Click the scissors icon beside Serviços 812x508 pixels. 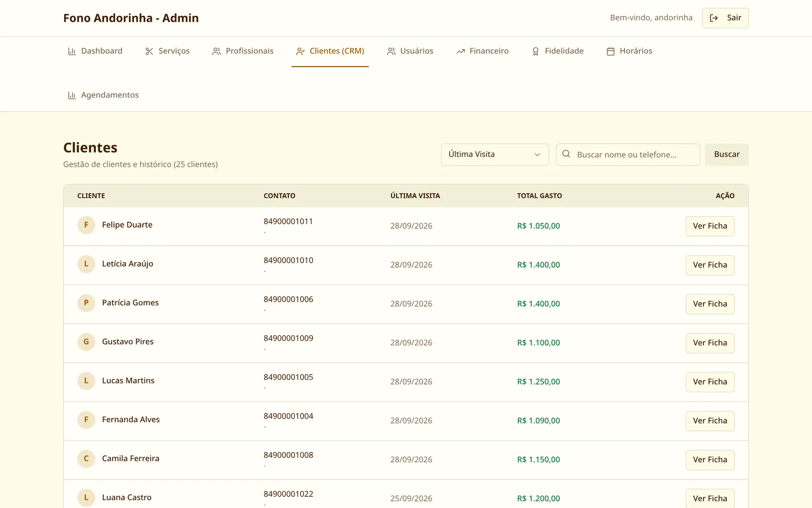click(149, 51)
